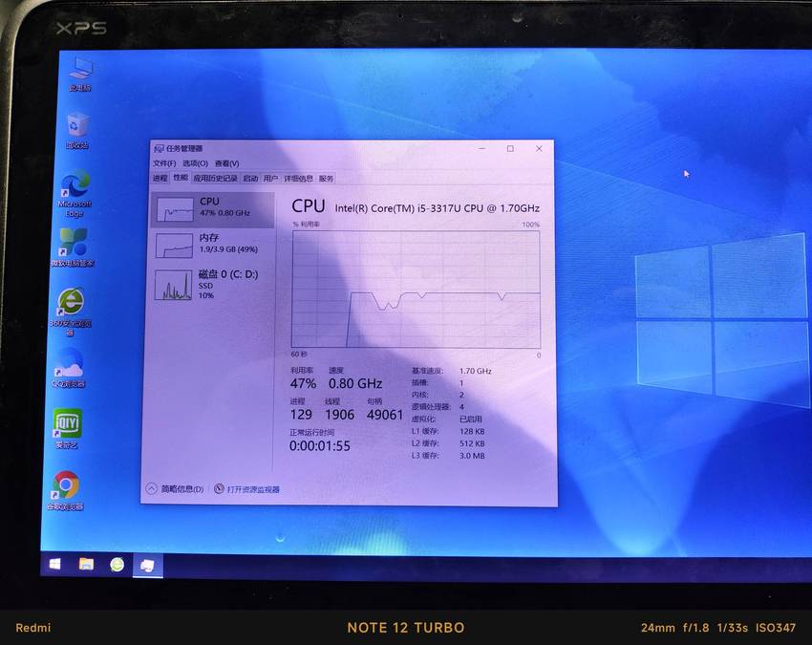Open the 详细信息 tab

(298, 179)
